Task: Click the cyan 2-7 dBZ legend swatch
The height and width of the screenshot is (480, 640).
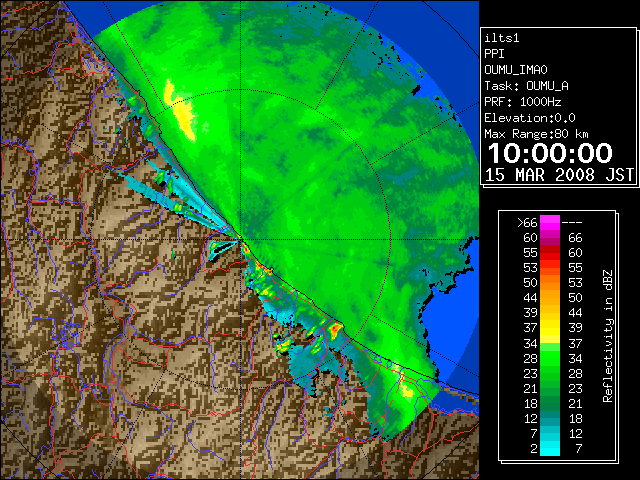Action: [x=550, y=448]
